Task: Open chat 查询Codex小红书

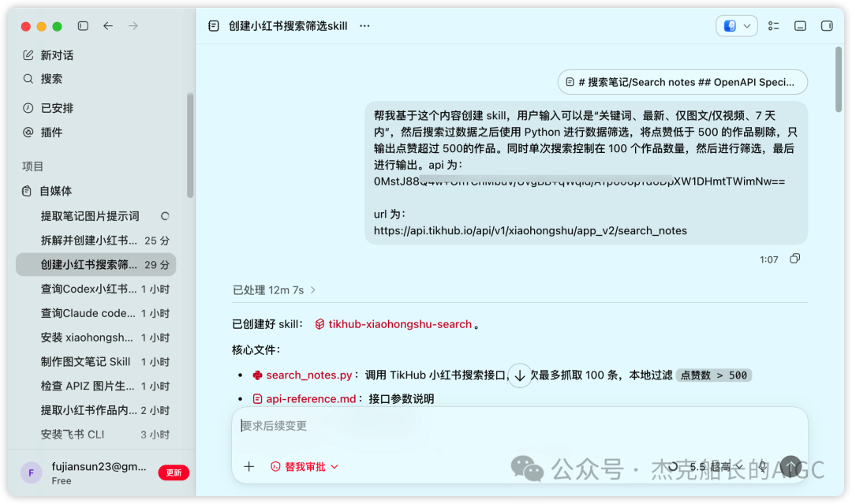Action: tap(96, 289)
